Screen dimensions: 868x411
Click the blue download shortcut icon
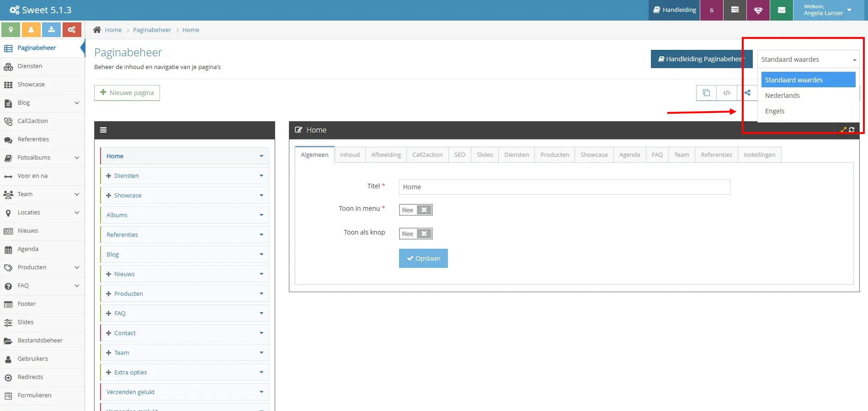tap(52, 30)
